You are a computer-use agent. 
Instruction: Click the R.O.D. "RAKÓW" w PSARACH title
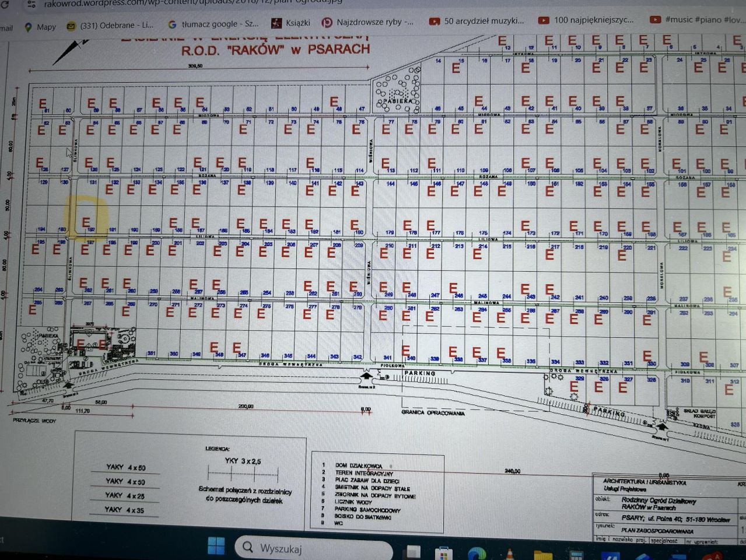[275, 50]
